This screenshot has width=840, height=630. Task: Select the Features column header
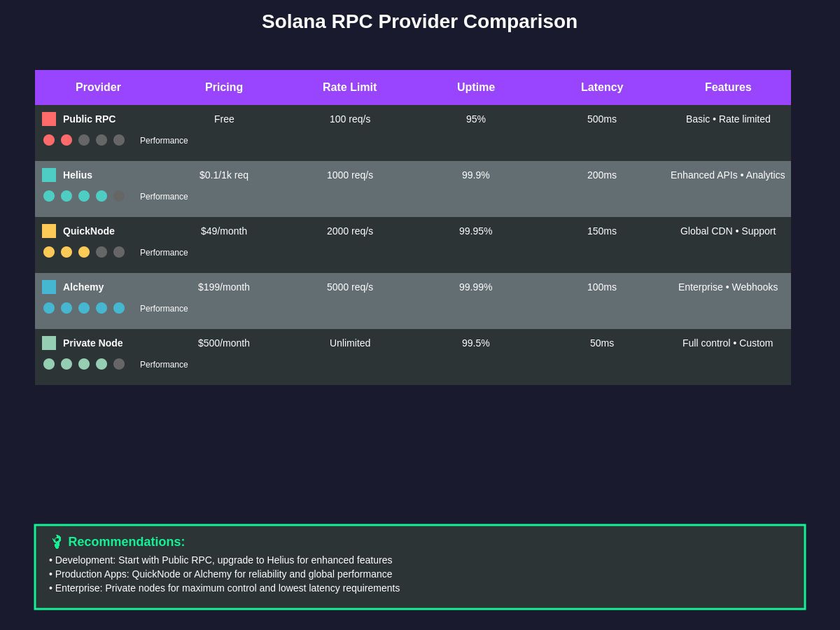click(728, 87)
